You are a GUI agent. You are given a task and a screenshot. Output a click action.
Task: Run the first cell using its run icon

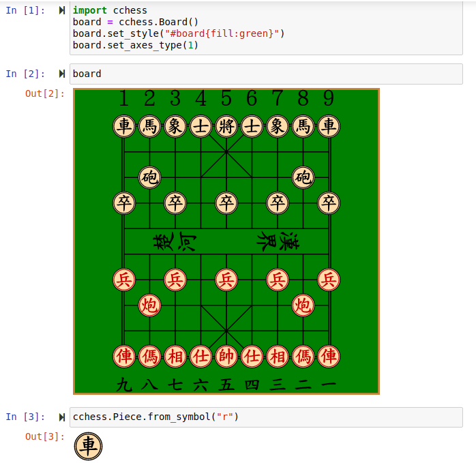pos(62,11)
